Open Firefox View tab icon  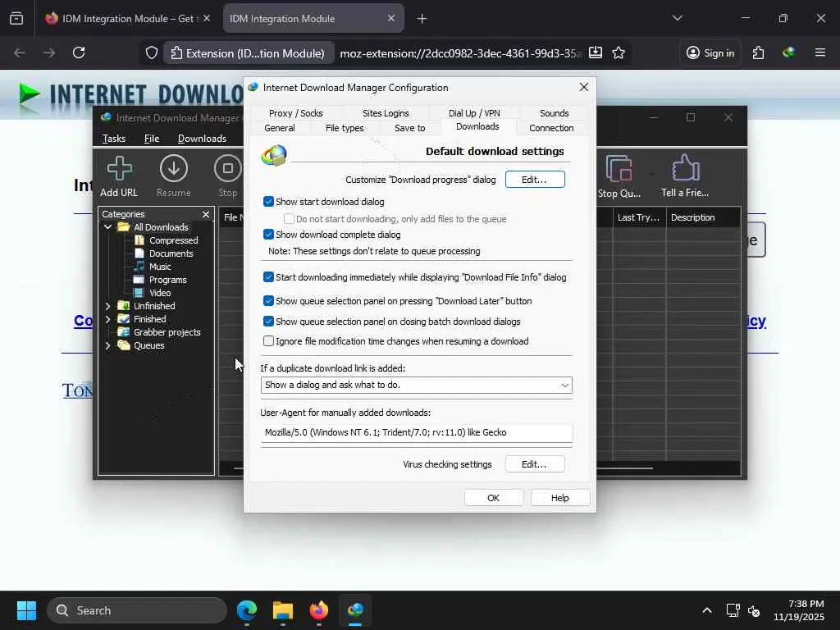(16, 18)
